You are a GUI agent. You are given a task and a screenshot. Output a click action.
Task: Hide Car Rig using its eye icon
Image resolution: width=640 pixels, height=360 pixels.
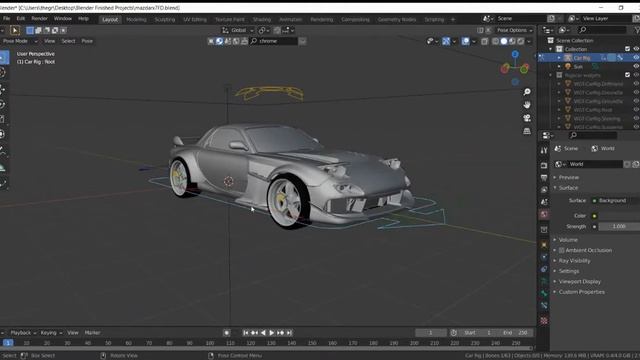(636, 58)
